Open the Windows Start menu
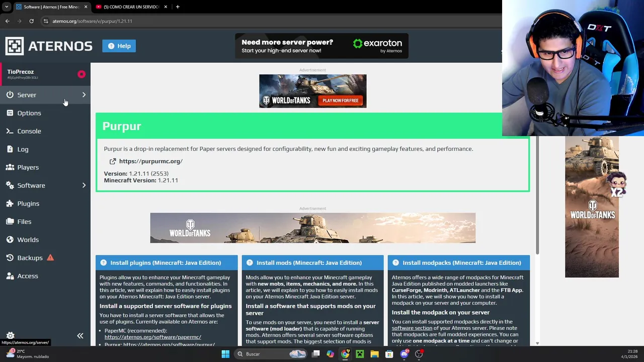644x362 pixels. [225, 354]
